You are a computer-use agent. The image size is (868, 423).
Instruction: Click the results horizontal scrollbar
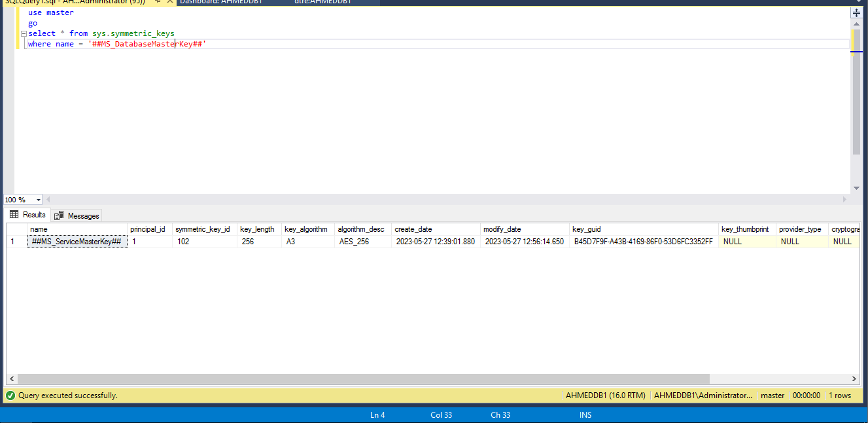coord(360,378)
